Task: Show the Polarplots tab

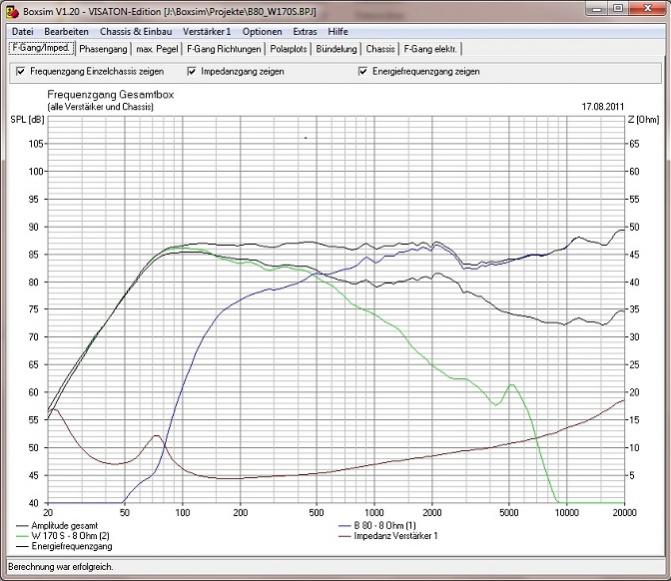Action: tap(290, 49)
